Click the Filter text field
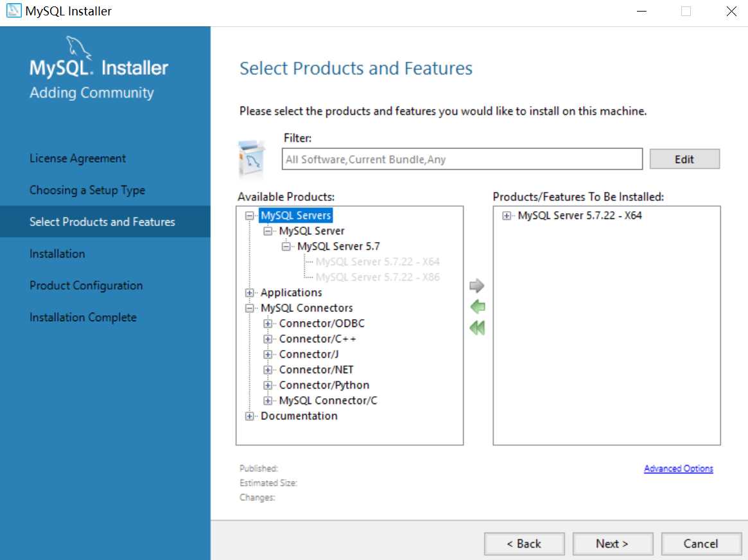The width and height of the screenshot is (748, 560). [462, 159]
